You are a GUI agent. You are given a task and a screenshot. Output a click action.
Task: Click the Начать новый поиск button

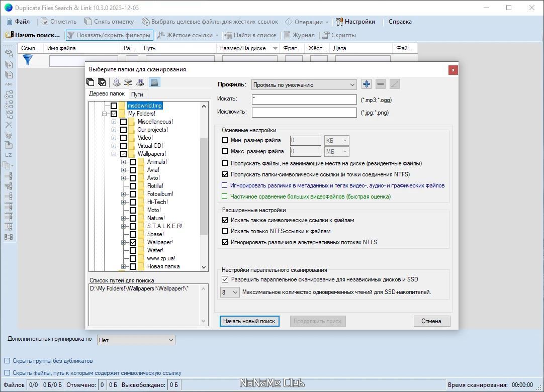pyautogui.click(x=249, y=321)
